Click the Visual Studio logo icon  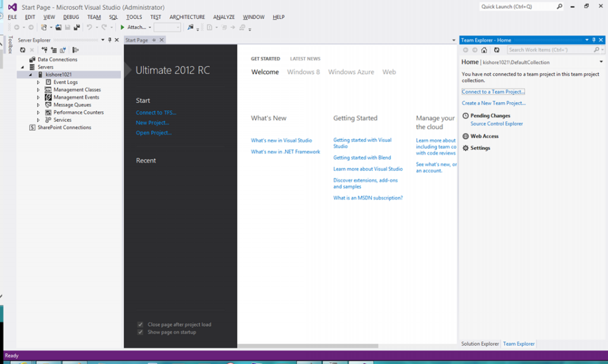click(x=13, y=7)
